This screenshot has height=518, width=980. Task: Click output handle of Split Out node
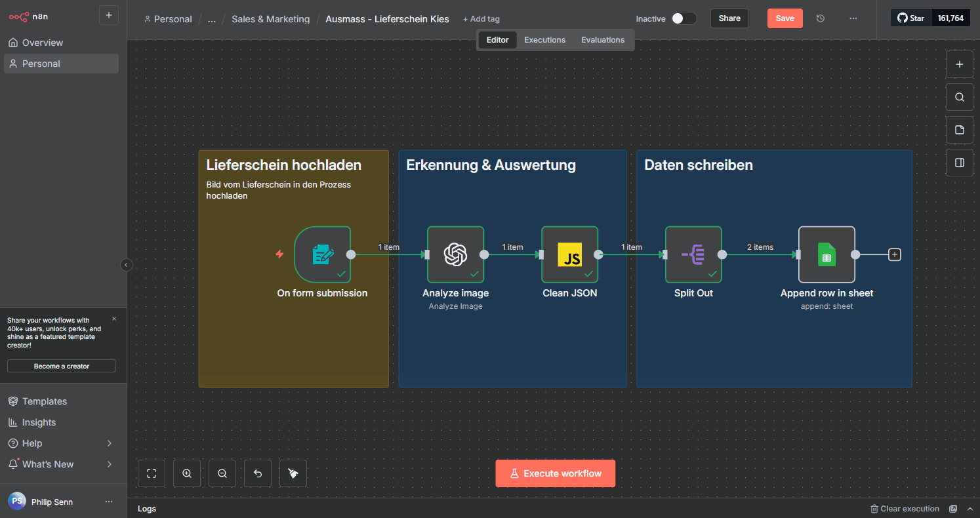coord(722,254)
